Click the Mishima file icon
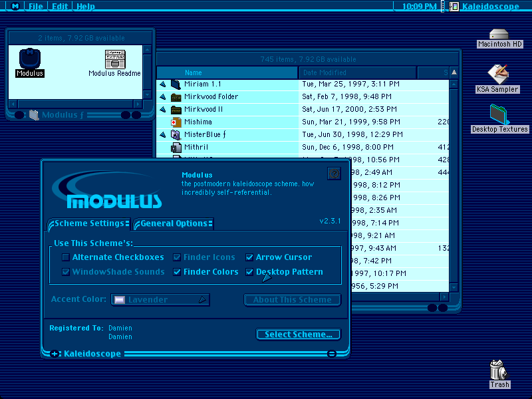Viewport: 532px width, 399px height. [x=176, y=122]
